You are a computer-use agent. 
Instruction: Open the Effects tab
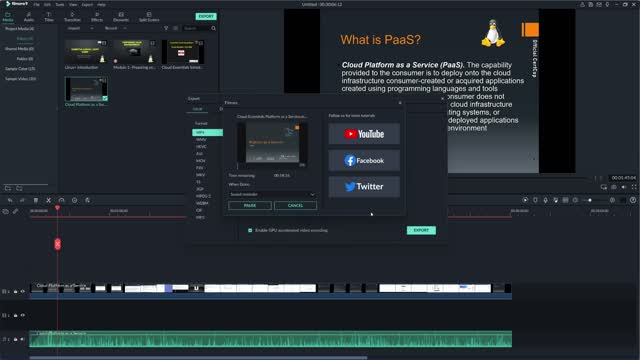pyautogui.click(x=97, y=17)
